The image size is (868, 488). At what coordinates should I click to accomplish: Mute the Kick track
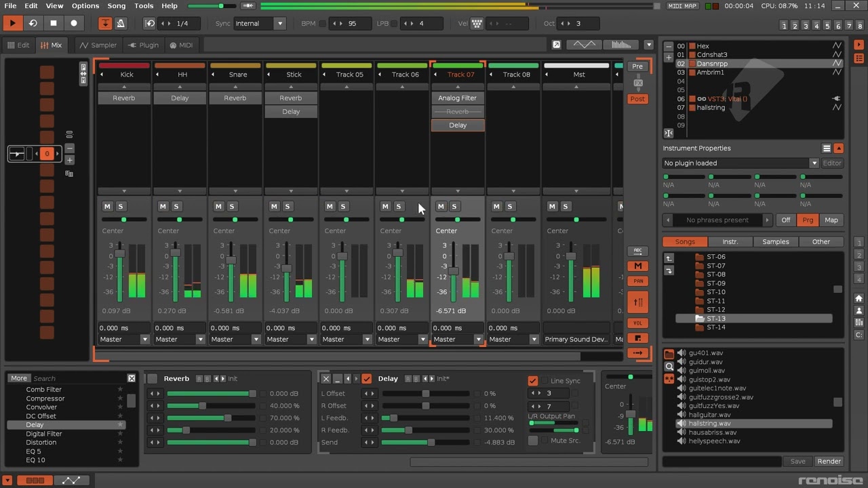coord(107,206)
